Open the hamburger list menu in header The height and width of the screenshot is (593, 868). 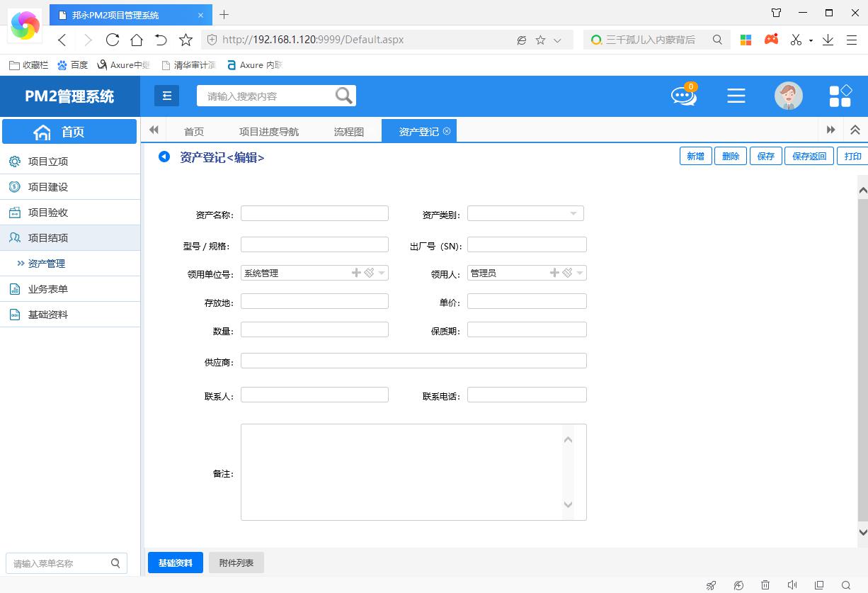736,96
